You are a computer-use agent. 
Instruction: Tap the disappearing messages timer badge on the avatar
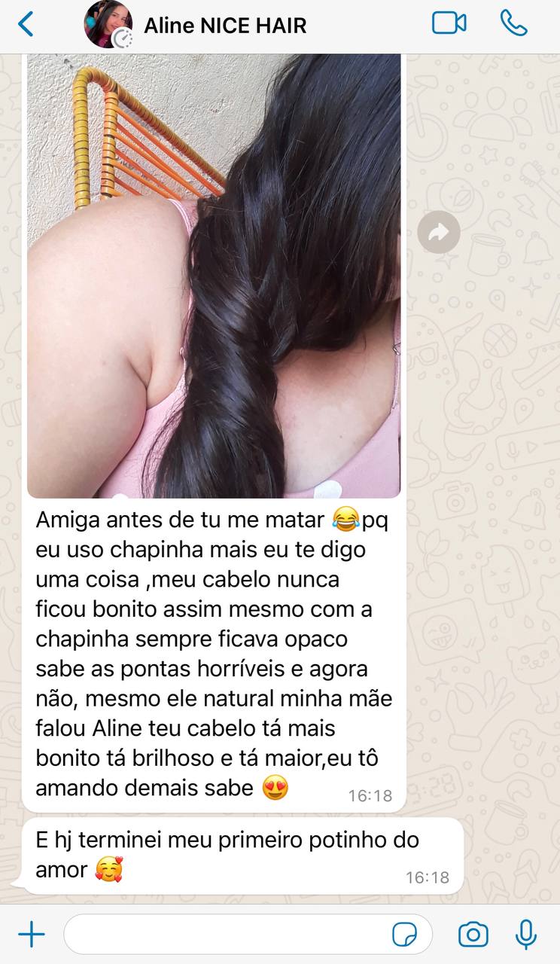coord(122,38)
